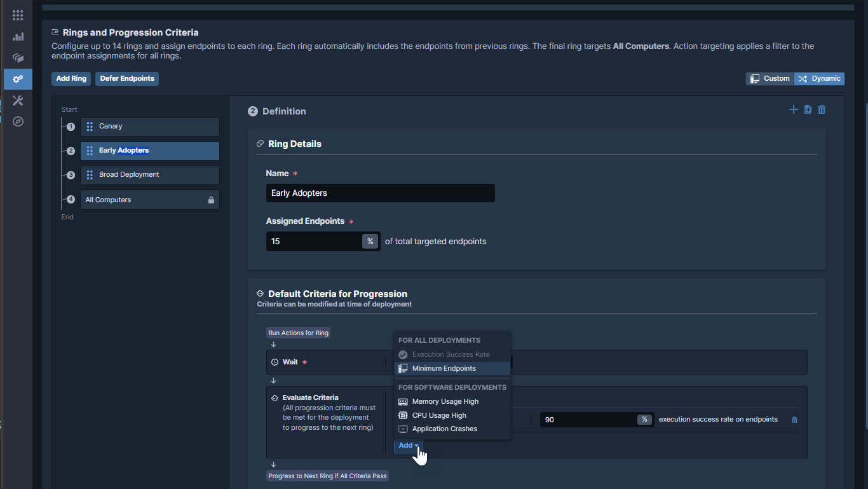Click the Defer Endpoints button
Screen dimensions: 868x489
(127, 79)
